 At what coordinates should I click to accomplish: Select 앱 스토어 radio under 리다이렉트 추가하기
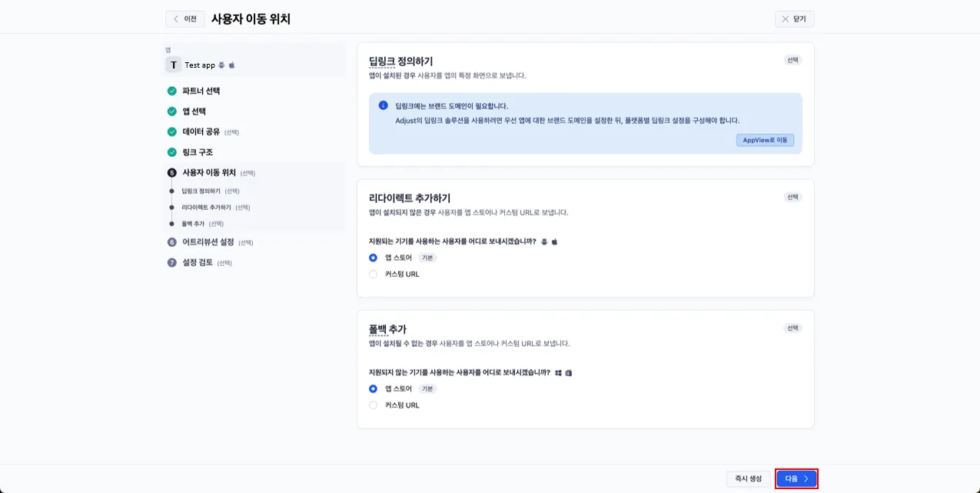(374, 258)
